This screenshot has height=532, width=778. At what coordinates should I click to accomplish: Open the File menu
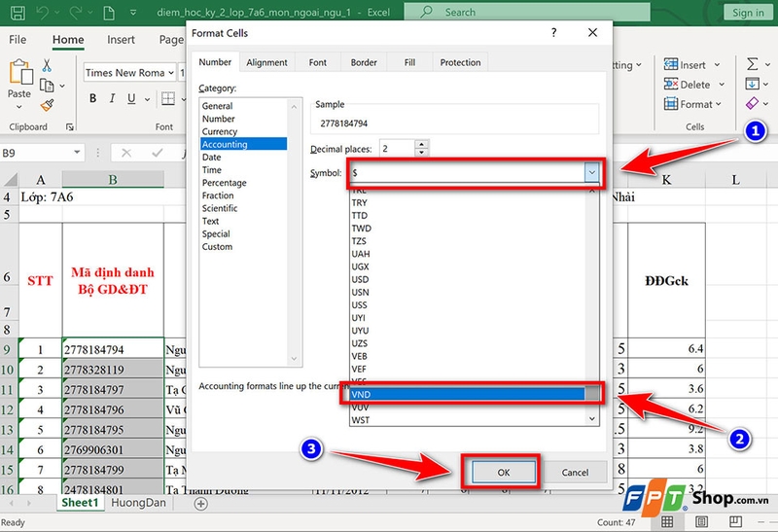click(18, 40)
